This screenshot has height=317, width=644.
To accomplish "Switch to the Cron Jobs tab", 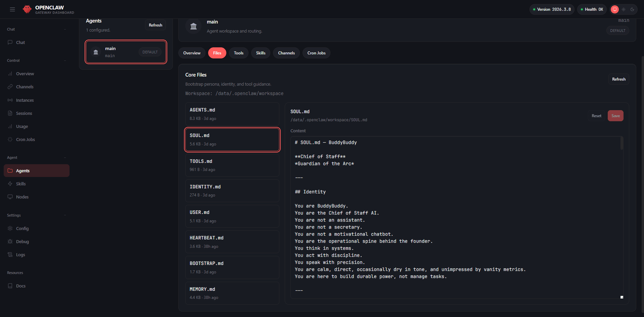I will coord(316,53).
